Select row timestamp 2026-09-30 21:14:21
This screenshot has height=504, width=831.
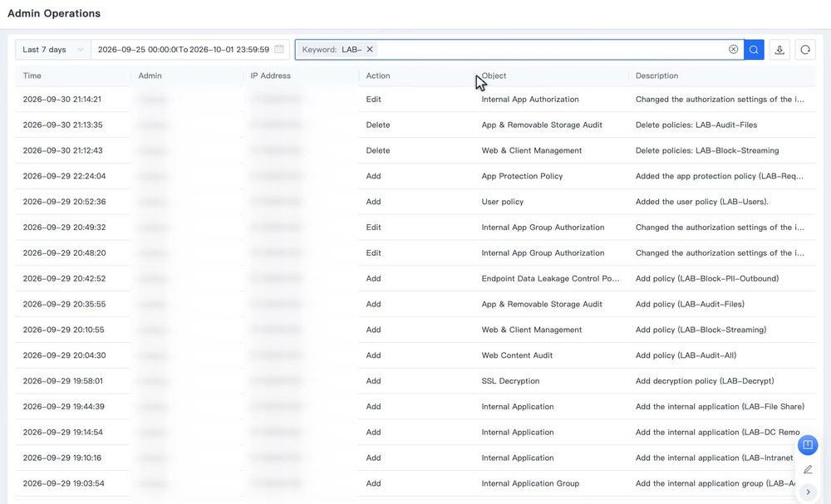pyautogui.click(x=62, y=99)
